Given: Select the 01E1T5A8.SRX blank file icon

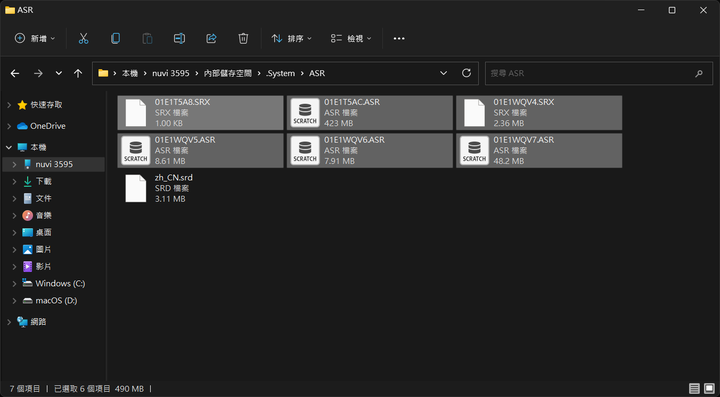Looking at the screenshot, I should (135, 112).
